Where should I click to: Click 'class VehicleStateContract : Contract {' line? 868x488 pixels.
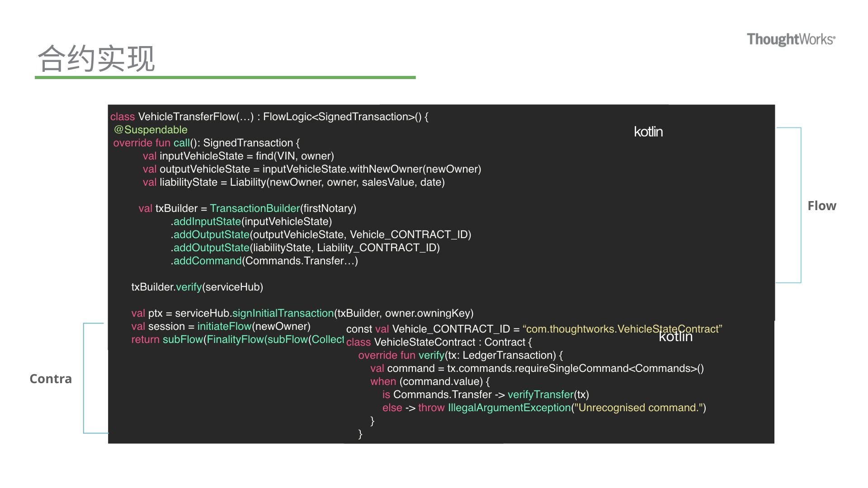[439, 342]
